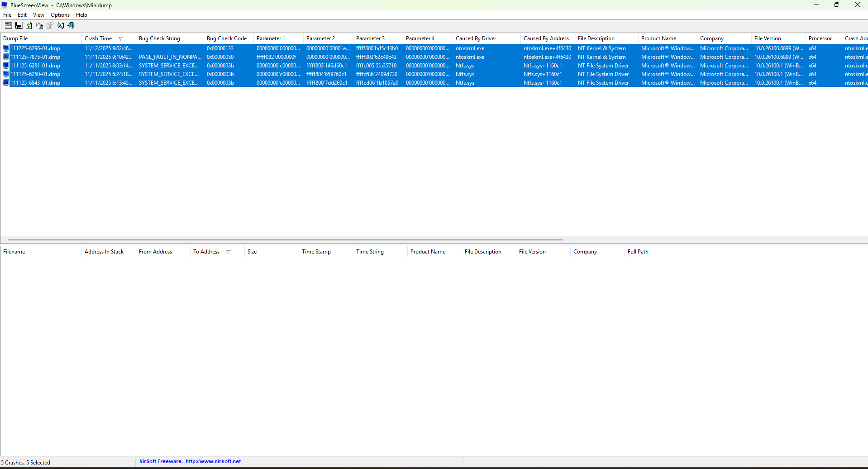
Task: Click the 0x00000050 bug check code cell
Action: pos(220,57)
